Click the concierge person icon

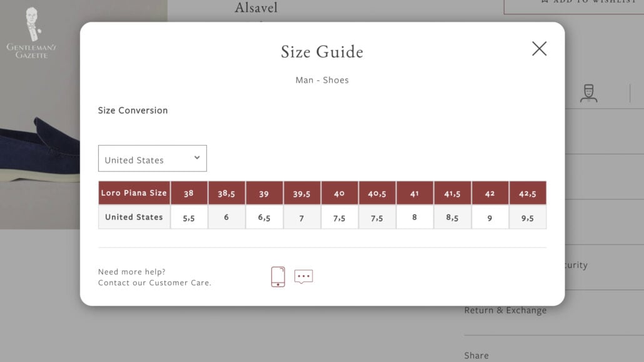pos(588,93)
